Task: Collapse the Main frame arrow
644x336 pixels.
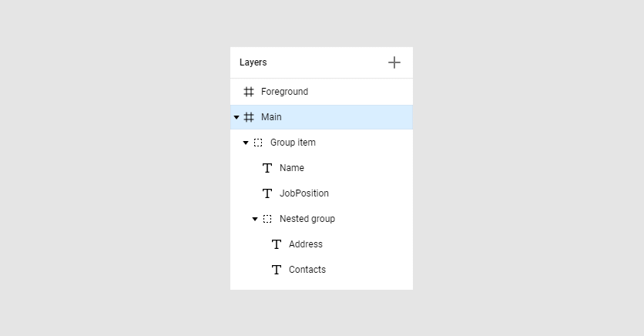Action: [x=236, y=117]
